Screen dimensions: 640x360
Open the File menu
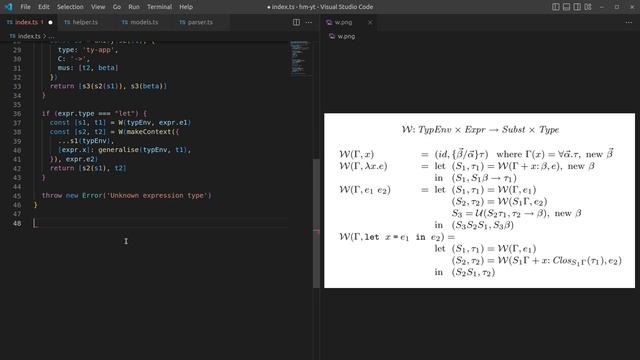25,7
